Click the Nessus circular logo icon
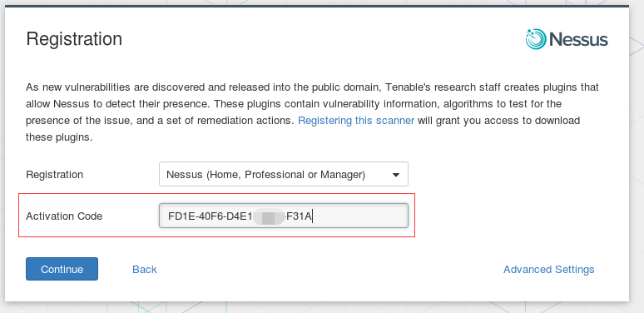Image resolution: width=644 pixels, height=313 pixels. pyautogui.click(x=536, y=39)
